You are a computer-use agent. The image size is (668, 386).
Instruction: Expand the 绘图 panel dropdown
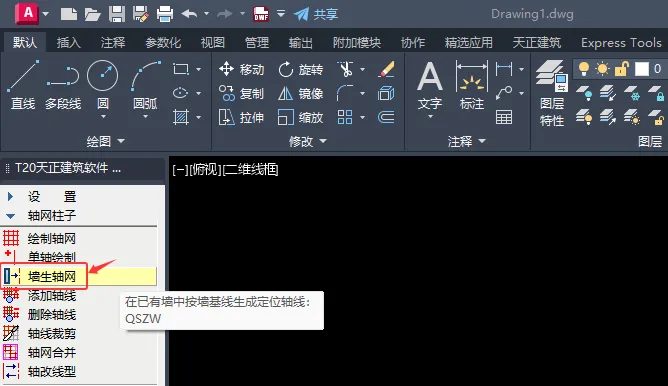(x=121, y=141)
